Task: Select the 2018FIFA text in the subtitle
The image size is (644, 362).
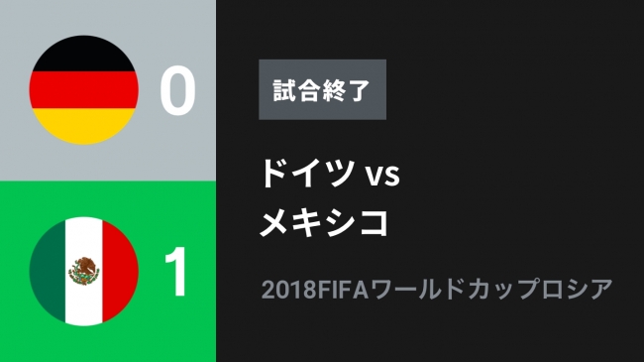Action: click(315, 290)
